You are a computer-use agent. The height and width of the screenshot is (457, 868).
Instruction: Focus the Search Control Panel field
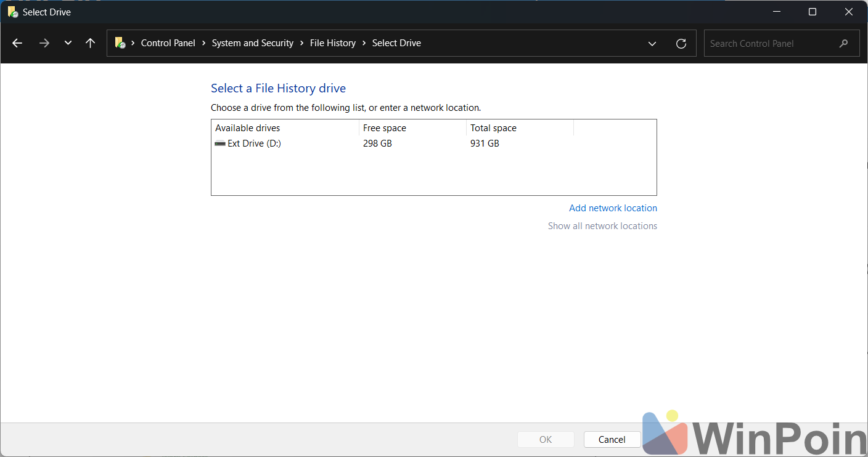pyautogui.click(x=782, y=43)
